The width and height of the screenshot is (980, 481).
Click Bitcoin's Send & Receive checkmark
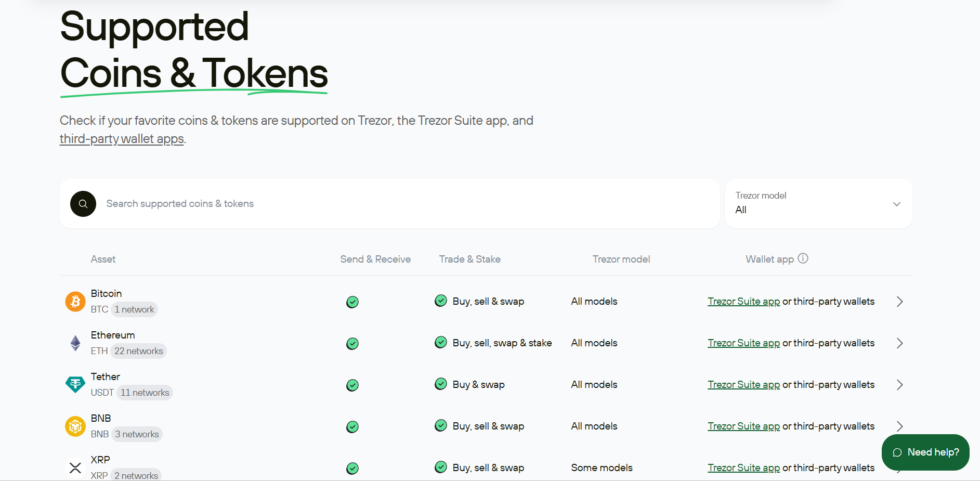coord(352,302)
